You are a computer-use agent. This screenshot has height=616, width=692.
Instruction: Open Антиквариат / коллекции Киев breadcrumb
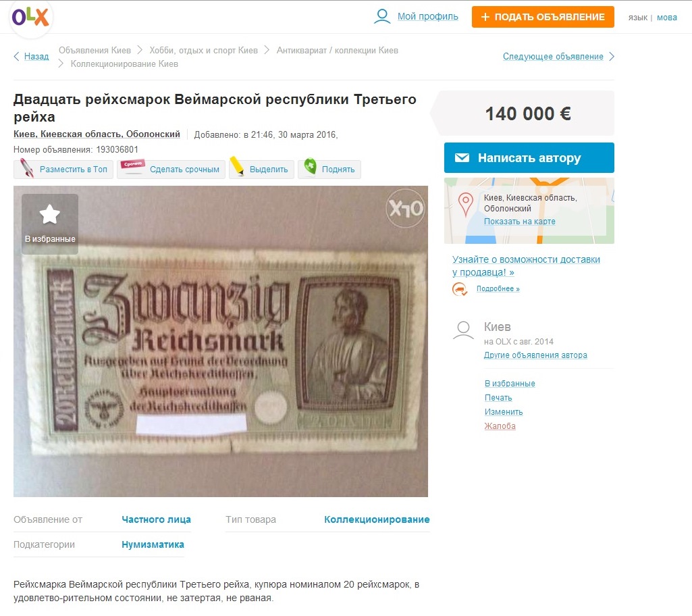click(x=337, y=51)
